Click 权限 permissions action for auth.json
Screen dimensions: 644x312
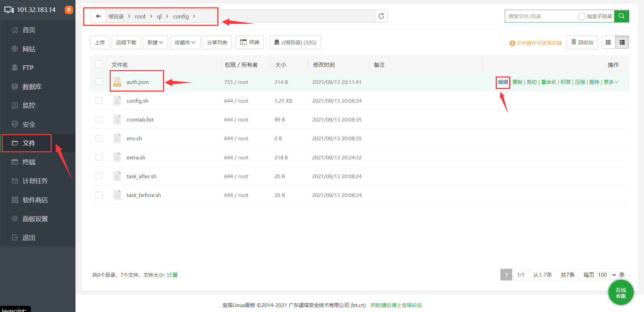tap(566, 82)
